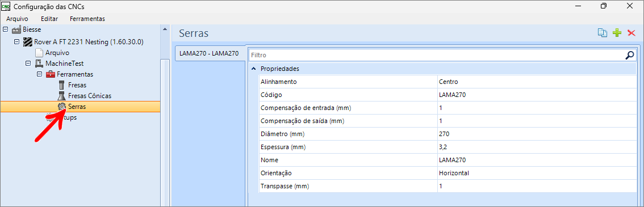Open the Ferramentas menu
This screenshot has width=644, height=207.
[87, 19]
